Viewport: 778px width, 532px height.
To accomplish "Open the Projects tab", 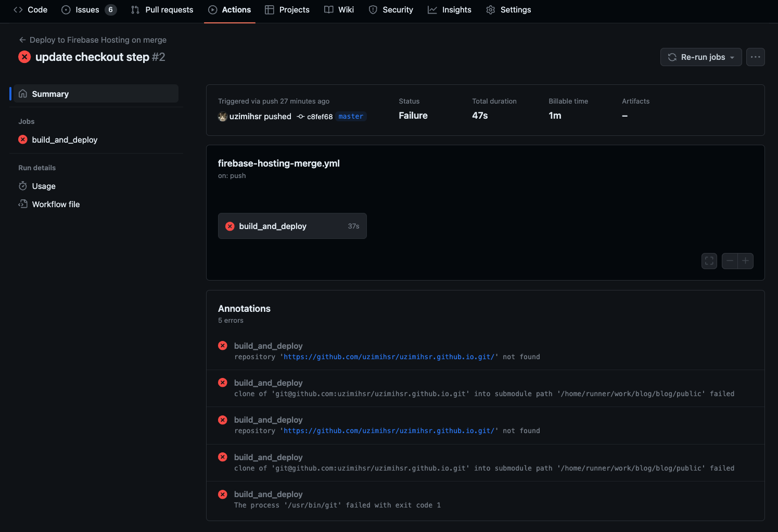I will pyautogui.click(x=287, y=10).
